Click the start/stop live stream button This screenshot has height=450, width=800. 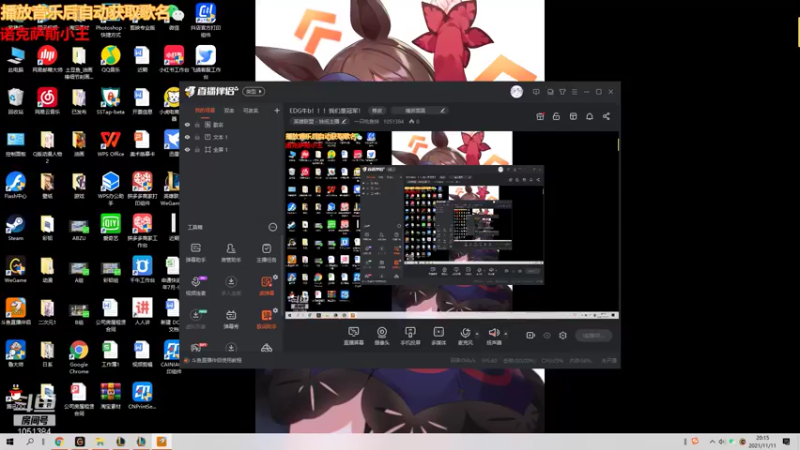pos(593,335)
